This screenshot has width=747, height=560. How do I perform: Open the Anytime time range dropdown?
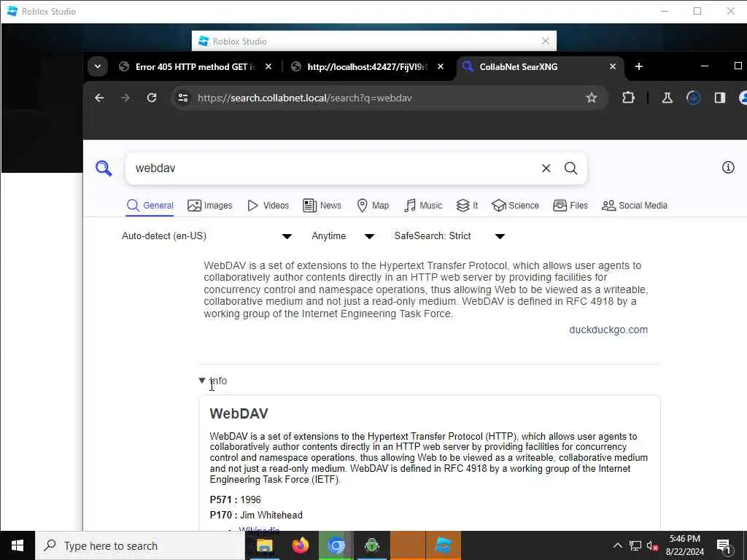tap(343, 236)
